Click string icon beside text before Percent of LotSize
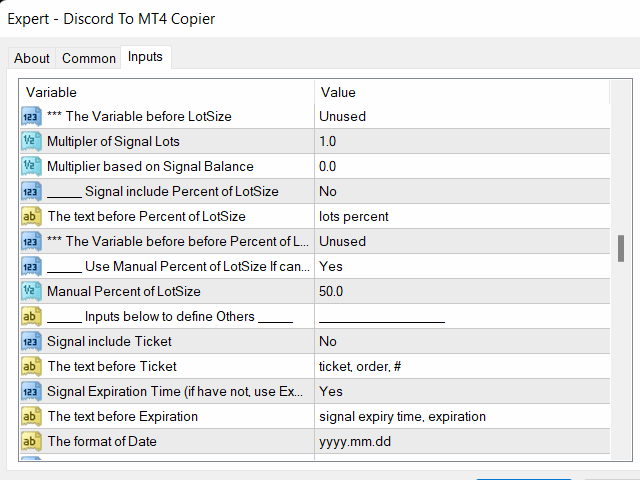This screenshot has height=480, width=640. (x=31, y=217)
